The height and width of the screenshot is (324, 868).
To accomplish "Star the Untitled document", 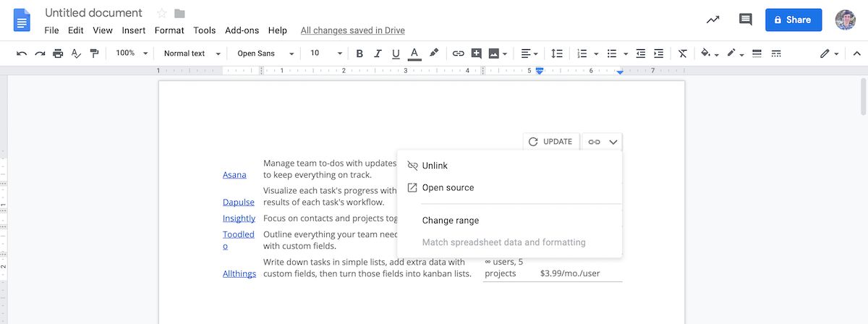I will pos(162,13).
